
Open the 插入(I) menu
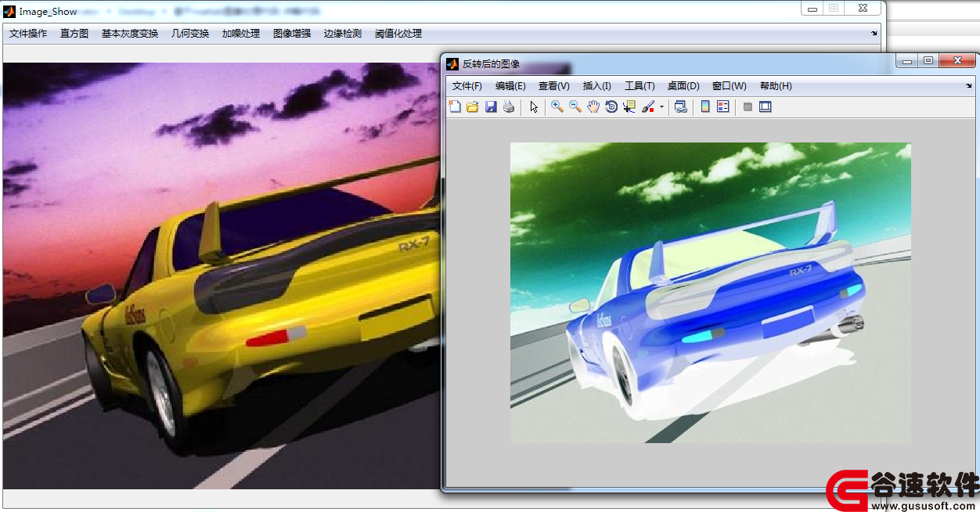point(597,86)
